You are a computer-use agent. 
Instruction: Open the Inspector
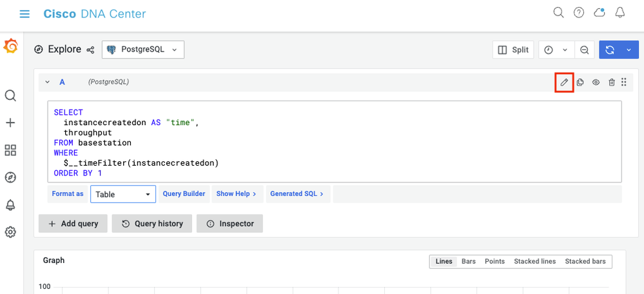(229, 224)
